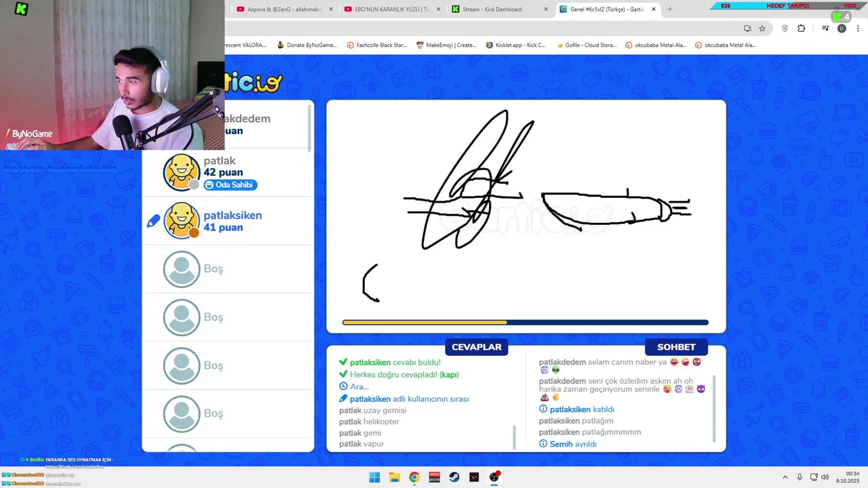Select the SOHBET panel header
This screenshot has width=868, height=488.
tap(676, 347)
